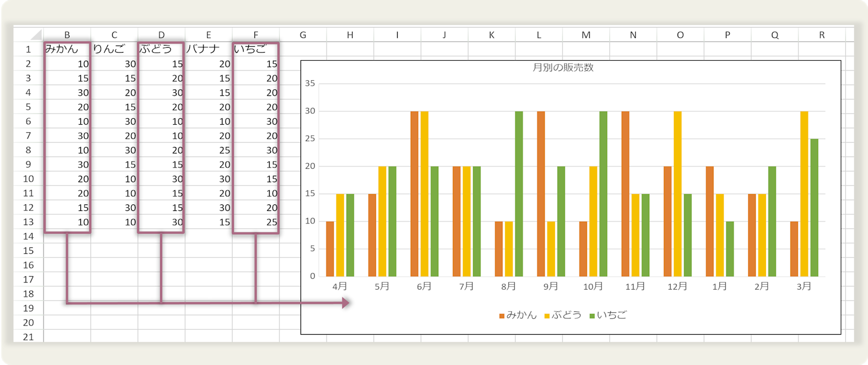Click the バナナ header cell
This screenshot has height=365, width=868.
[x=208, y=49]
